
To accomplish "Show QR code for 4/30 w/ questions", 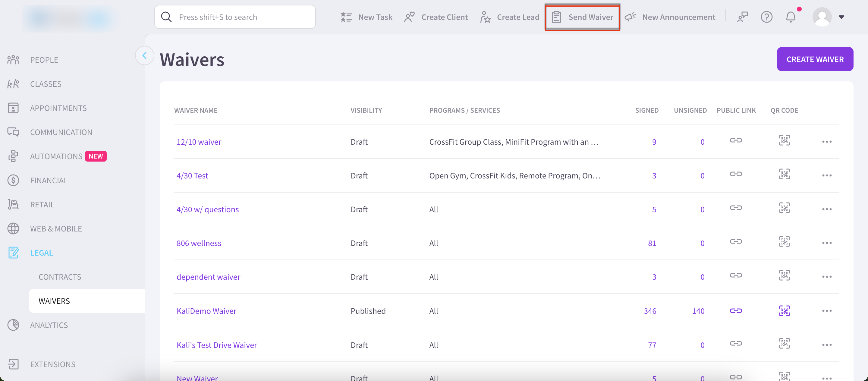I will pyautogui.click(x=784, y=208).
